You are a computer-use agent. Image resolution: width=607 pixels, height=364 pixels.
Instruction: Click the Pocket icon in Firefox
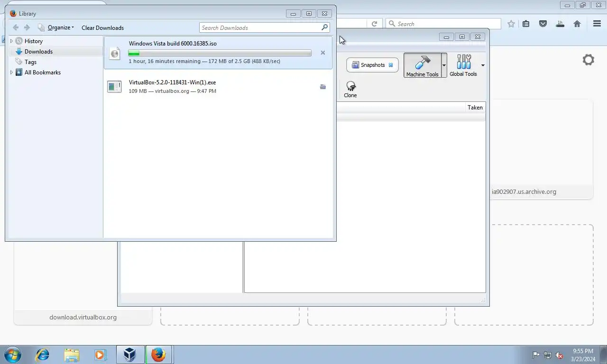(543, 24)
